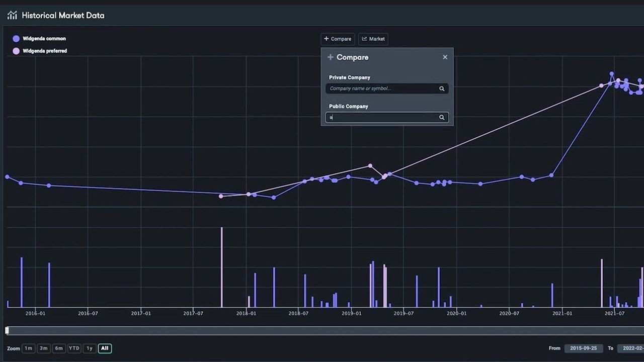The height and width of the screenshot is (362, 644).
Task: Focus the Private Company search field
Action: tap(387, 88)
